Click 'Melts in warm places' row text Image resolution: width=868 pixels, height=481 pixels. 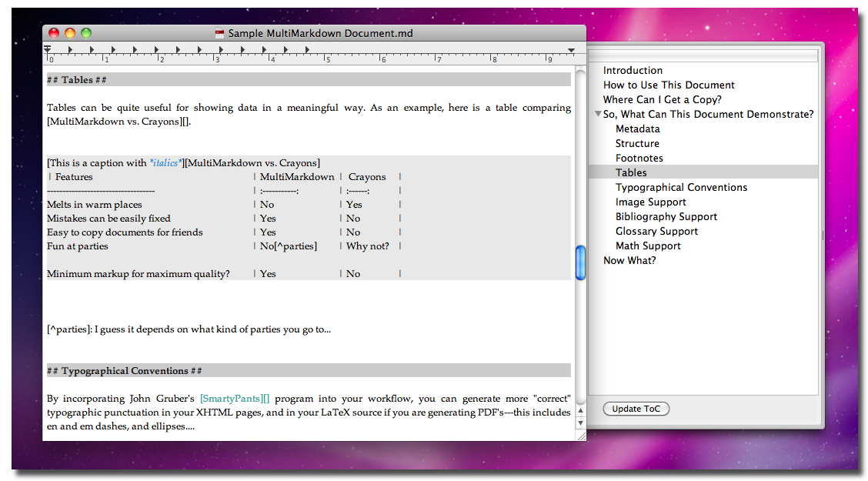pos(94,205)
